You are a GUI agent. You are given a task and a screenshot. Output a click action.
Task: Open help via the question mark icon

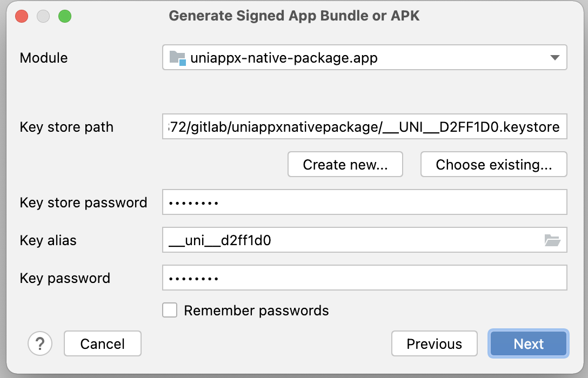pos(40,343)
